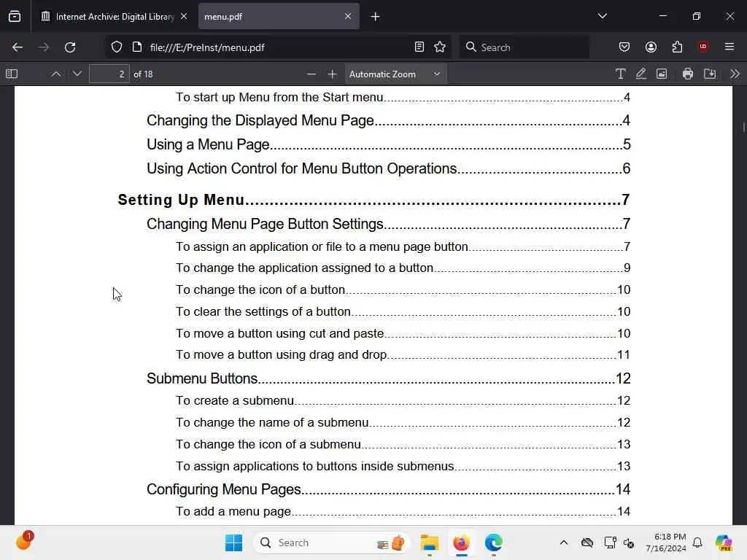This screenshot has height=560, width=747.
Task: Click the Firefox Search box
Action: (x=524, y=47)
